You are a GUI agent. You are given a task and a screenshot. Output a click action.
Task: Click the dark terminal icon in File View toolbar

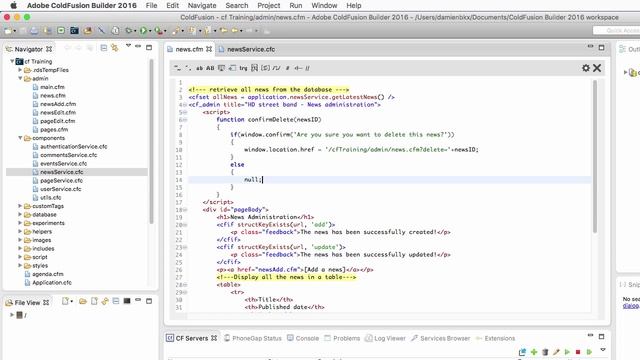[127, 301]
